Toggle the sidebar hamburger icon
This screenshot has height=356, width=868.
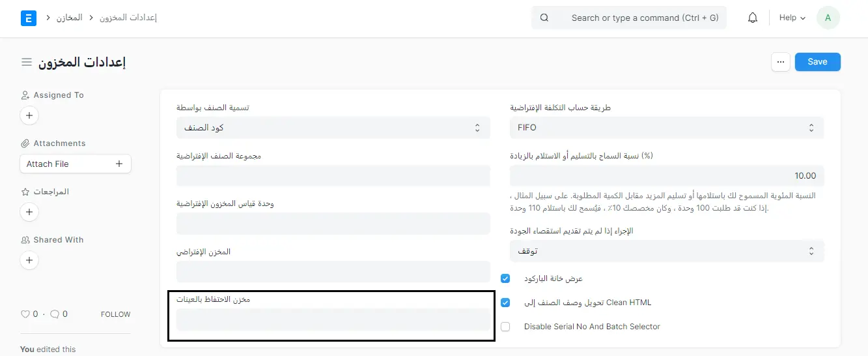coord(27,62)
